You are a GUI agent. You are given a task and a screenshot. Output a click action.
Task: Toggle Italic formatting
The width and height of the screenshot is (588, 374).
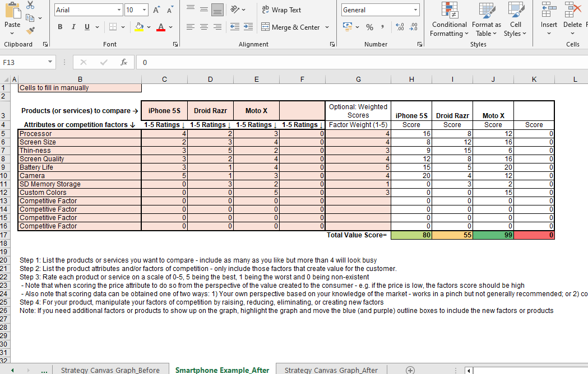click(73, 27)
